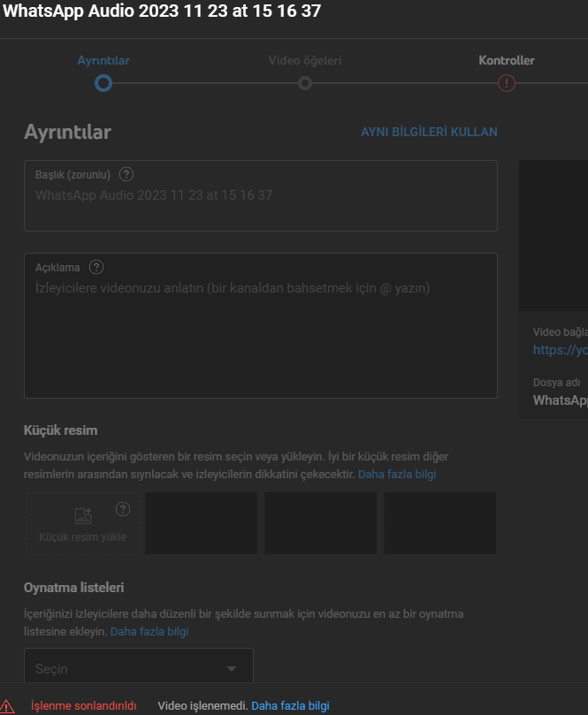588x715 pixels.
Task: Click the red exclamation icon under Kontroller
Action: click(507, 83)
